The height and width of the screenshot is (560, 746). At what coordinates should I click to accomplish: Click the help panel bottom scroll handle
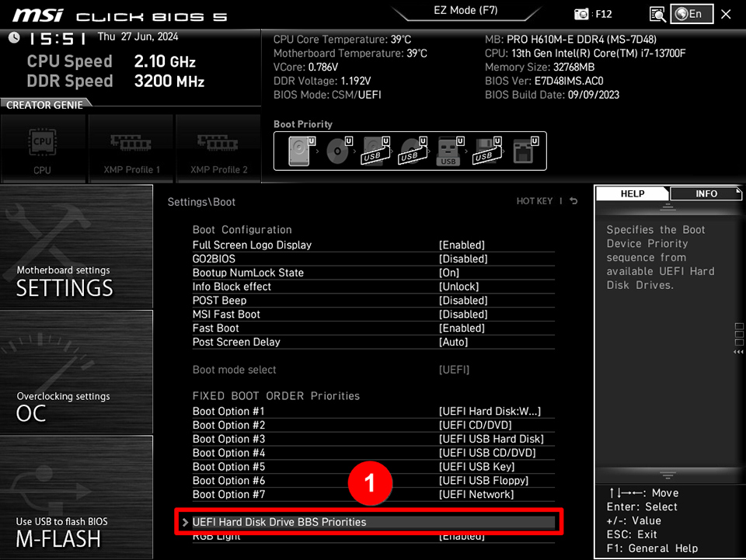pyautogui.click(x=668, y=475)
